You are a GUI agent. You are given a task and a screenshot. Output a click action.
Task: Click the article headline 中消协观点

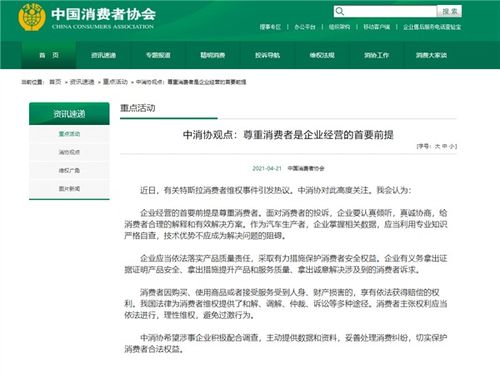(288, 135)
